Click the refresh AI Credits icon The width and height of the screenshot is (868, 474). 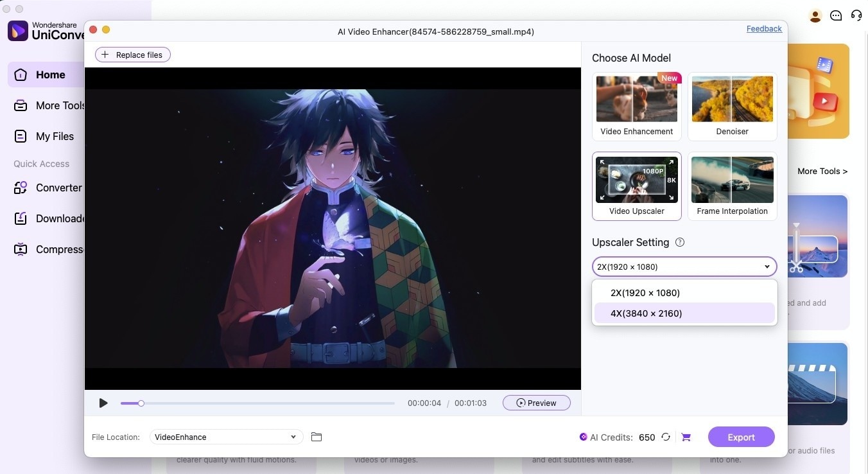(x=666, y=437)
